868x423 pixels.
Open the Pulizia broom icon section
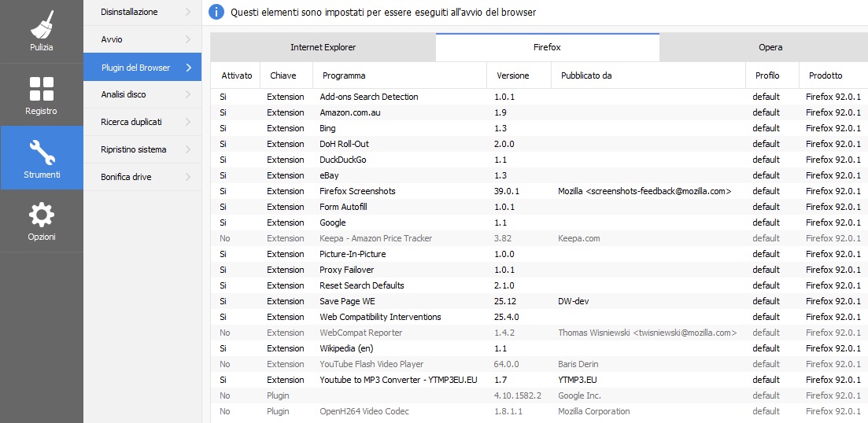point(42,31)
